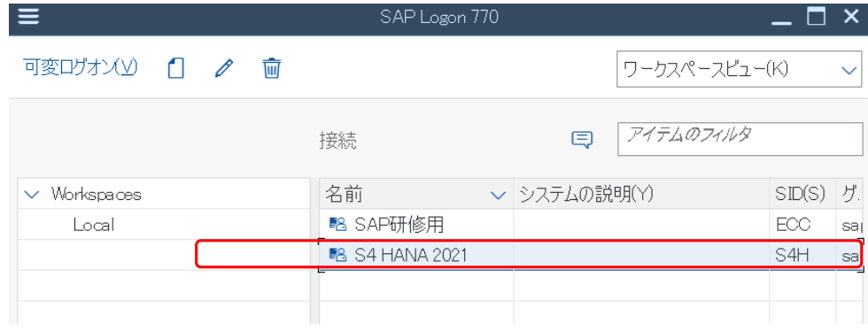Select the SAP研修用 connection row
Screen dimensions: 868x331
(591, 224)
